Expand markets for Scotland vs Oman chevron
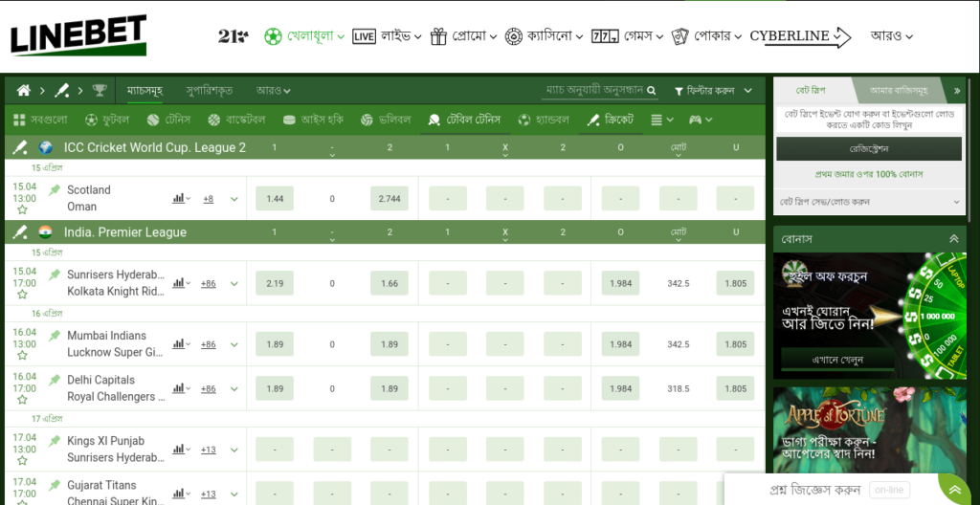The height and width of the screenshot is (505, 980). (x=234, y=199)
